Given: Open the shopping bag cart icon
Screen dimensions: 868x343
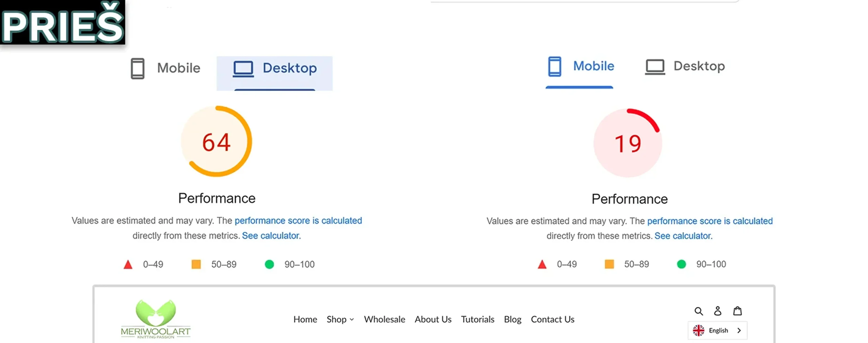Looking at the screenshot, I should [x=737, y=311].
